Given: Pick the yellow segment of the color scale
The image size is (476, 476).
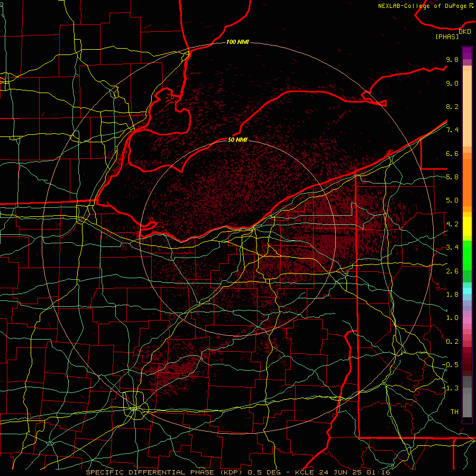Looking at the screenshot, I should [x=467, y=226].
